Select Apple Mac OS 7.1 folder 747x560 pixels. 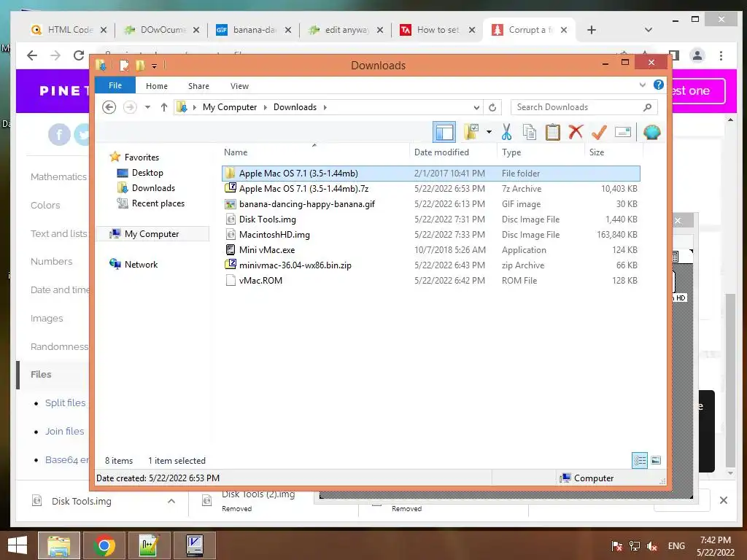pos(430,174)
